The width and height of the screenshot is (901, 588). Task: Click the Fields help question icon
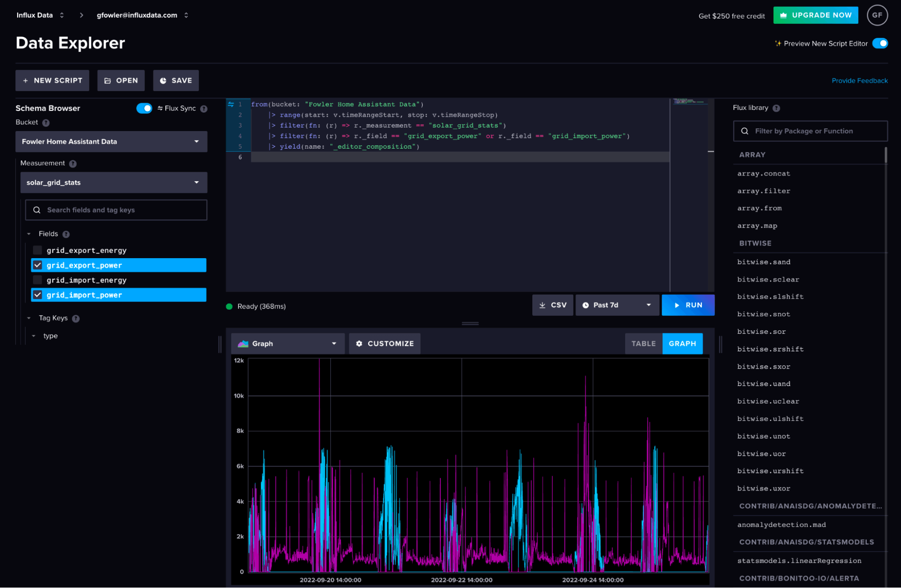(x=66, y=234)
